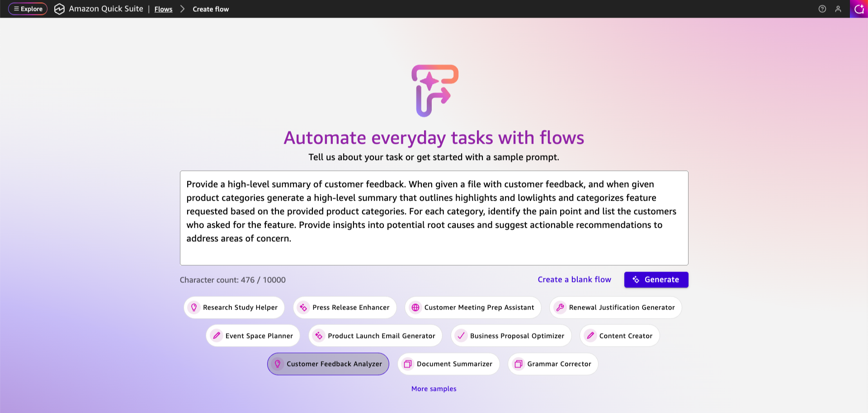Open the Explore navigation menu

coord(28,9)
